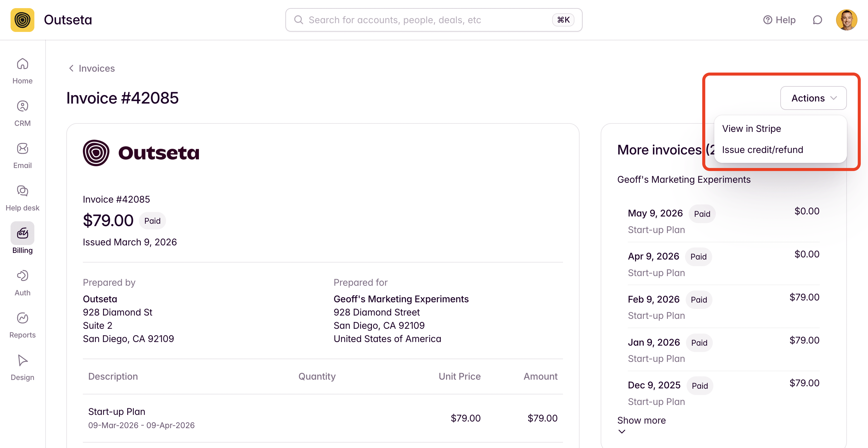Click the Help link in header
Screen dimensions: 868x448
click(779, 20)
